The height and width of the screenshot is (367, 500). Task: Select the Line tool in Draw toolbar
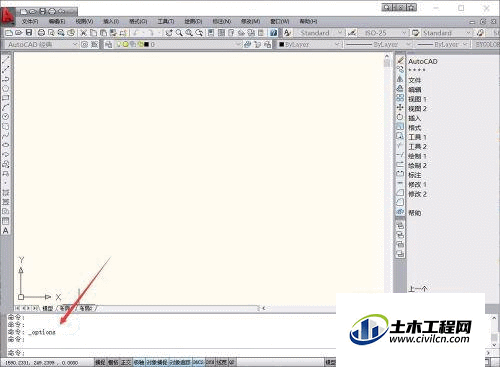point(6,60)
